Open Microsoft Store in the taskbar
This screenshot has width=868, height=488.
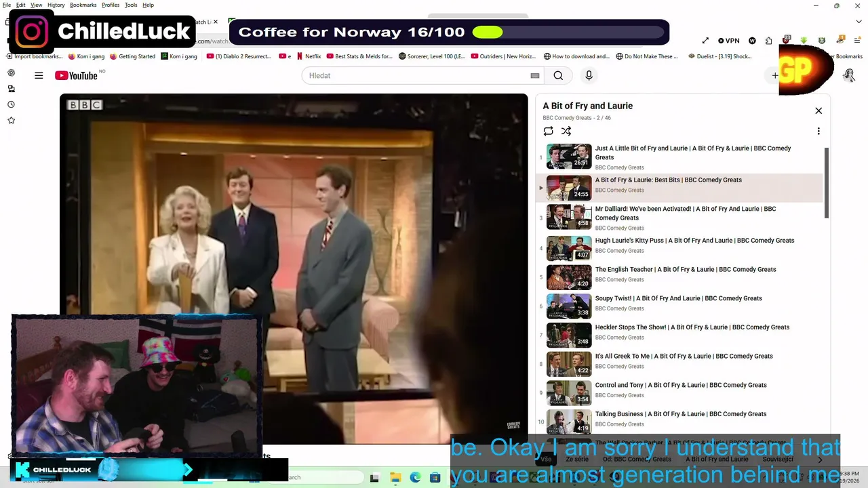pyautogui.click(x=435, y=478)
